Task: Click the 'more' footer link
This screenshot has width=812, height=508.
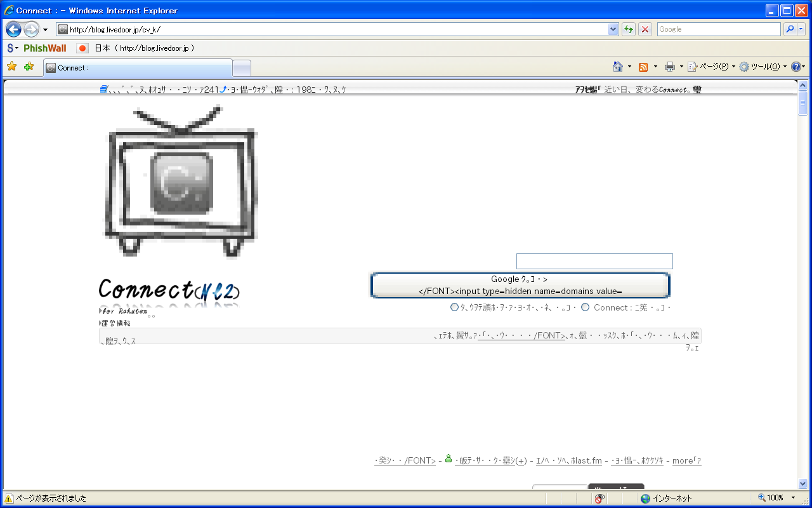Action: (x=687, y=461)
